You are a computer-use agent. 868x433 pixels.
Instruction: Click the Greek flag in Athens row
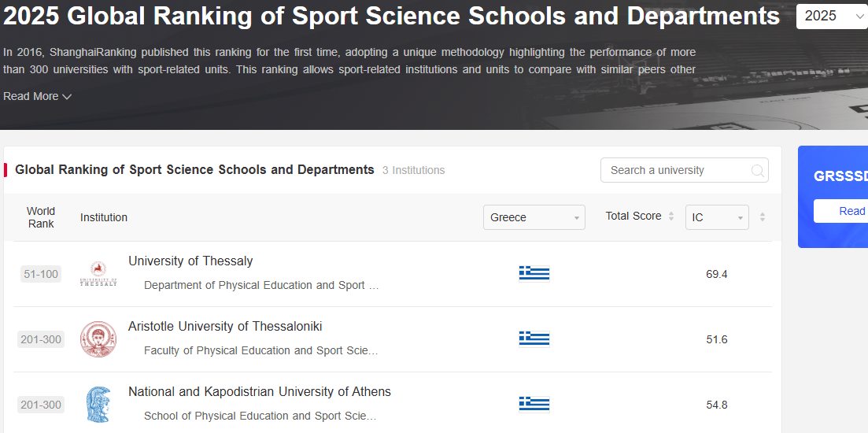(x=534, y=404)
